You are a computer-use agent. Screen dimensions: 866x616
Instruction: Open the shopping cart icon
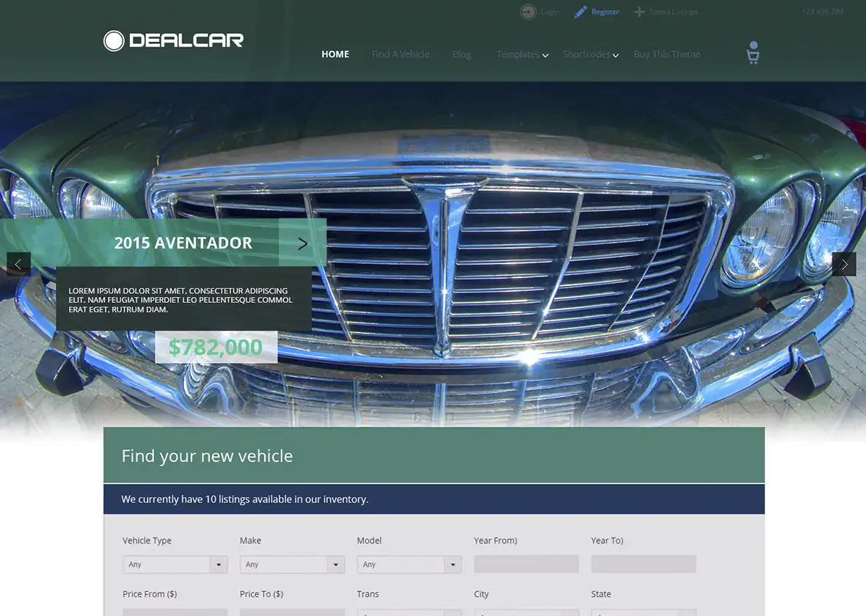(x=753, y=54)
